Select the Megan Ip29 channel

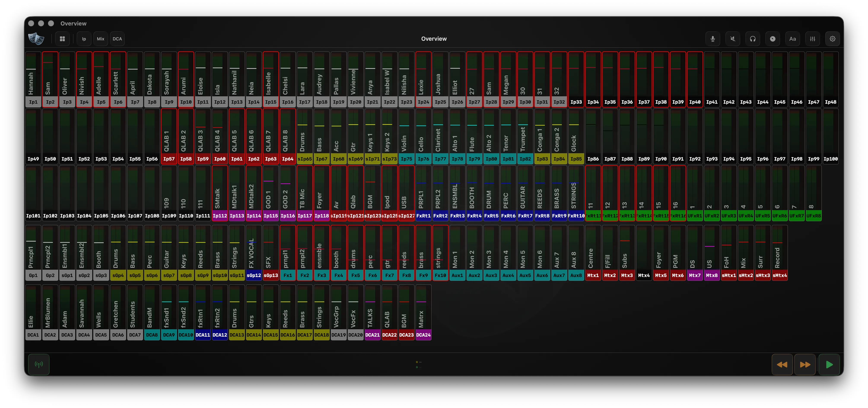[x=508, y=80]
